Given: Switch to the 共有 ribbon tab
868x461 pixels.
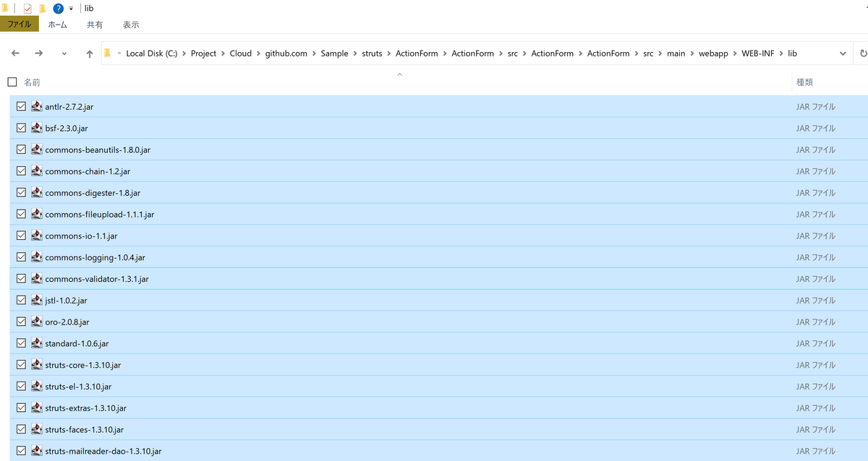Looking at the screenshot, I should pos(95,25).
